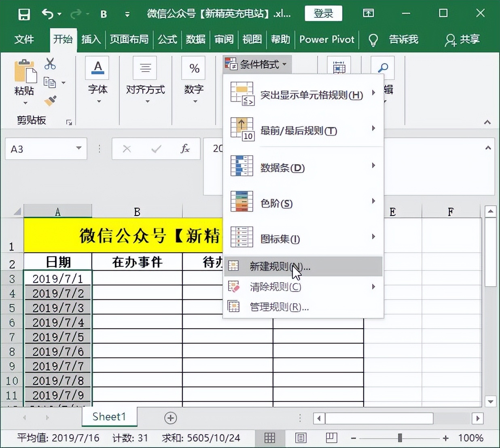The height and width of the screenshot is (448, 500).
Task: Open 清除规则 submenu
Action: 303,287
